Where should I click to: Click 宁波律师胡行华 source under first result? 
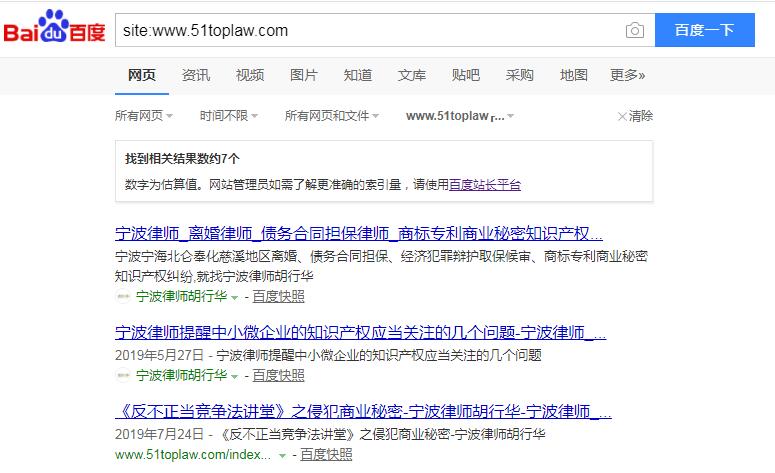click(x=181, y=297)
